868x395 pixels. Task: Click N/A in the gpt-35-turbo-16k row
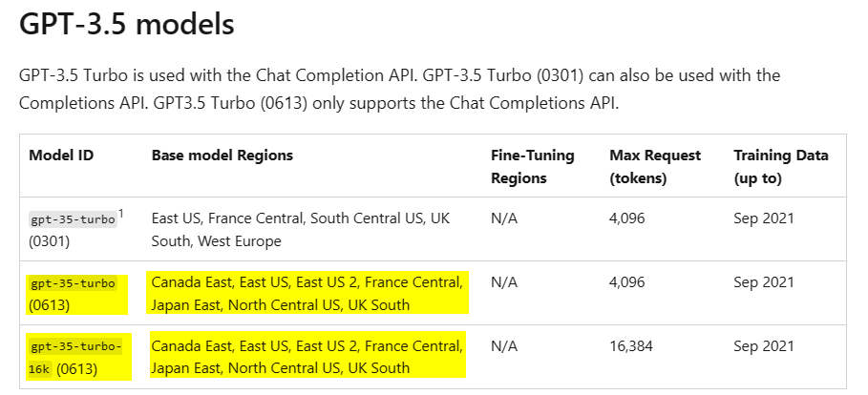504,346
